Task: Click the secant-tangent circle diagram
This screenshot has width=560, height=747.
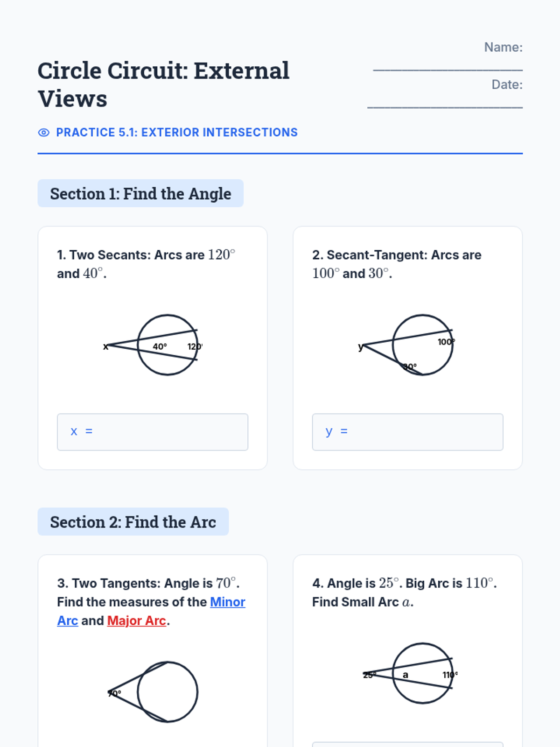Action: click(407, 345)
